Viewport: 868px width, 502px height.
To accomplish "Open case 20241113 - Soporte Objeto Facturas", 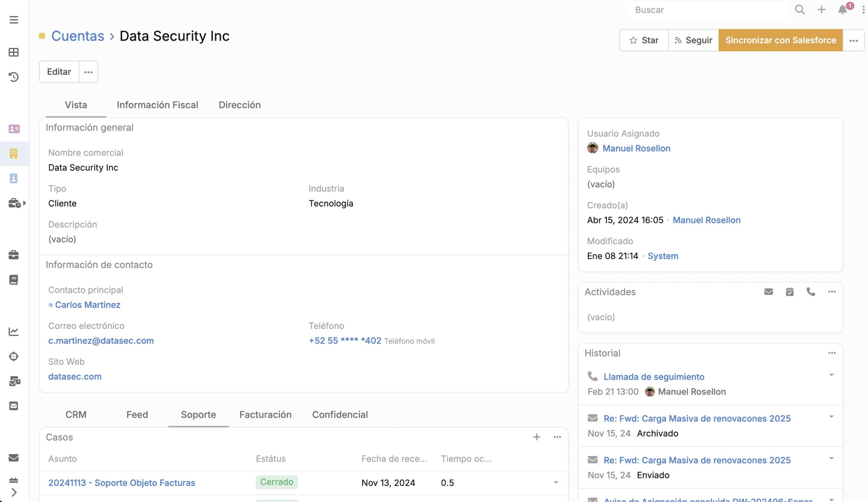I will click(122, 483).
